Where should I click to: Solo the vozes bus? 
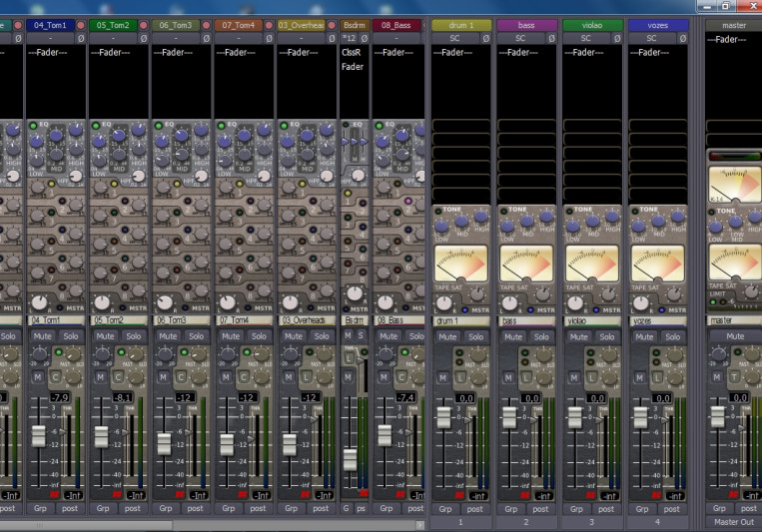pos(672,336)
